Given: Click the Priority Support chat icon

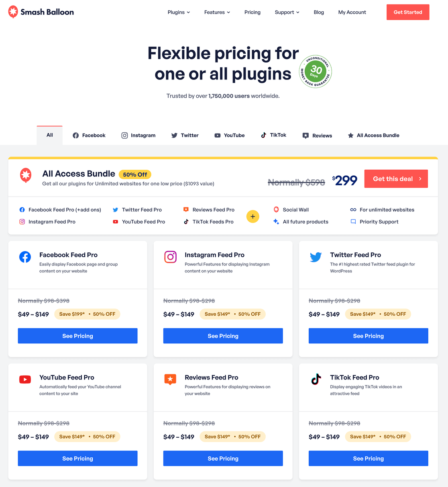Looking at the screenshot, I should [x=354, y=221].
